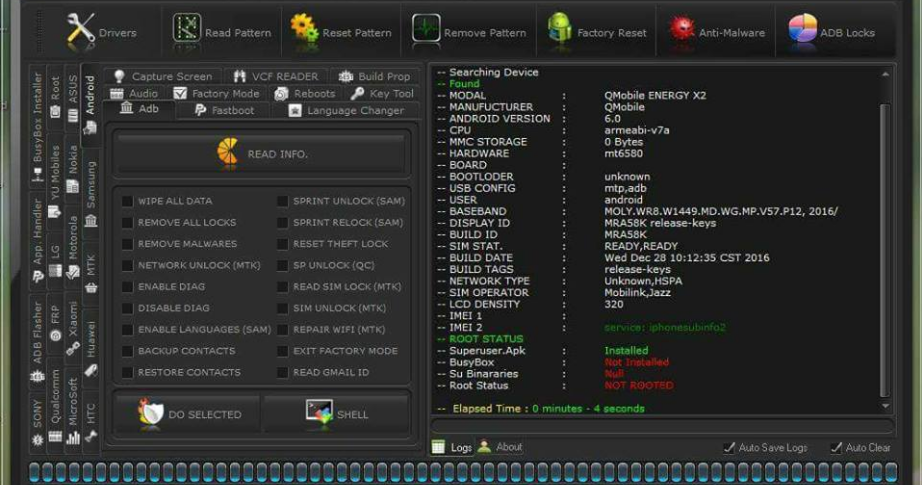Viewport: 922px width, 485px height.
Task: Check SIM UNLOCK (MTK) option
Action: tap(283, 308)
